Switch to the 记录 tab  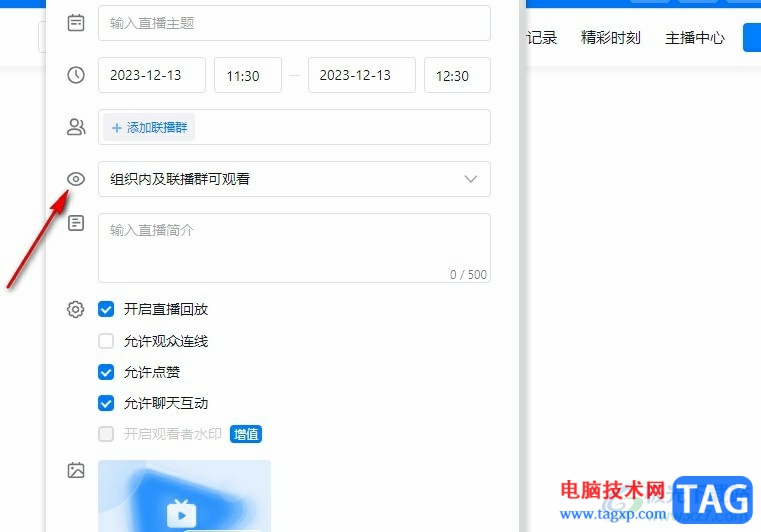click(542, 38)
